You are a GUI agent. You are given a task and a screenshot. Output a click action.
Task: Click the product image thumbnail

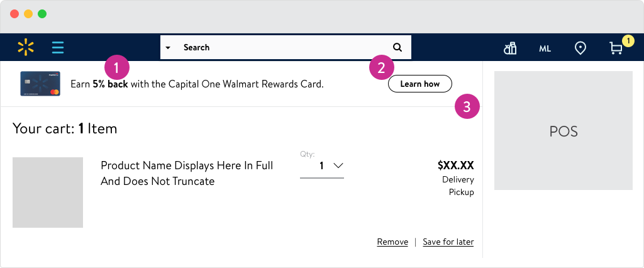(48, 193)
